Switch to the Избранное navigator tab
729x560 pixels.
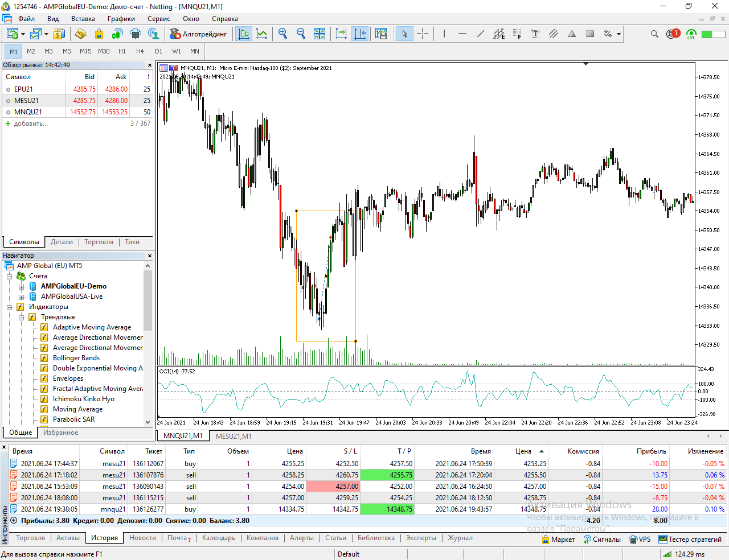[61, 433]
